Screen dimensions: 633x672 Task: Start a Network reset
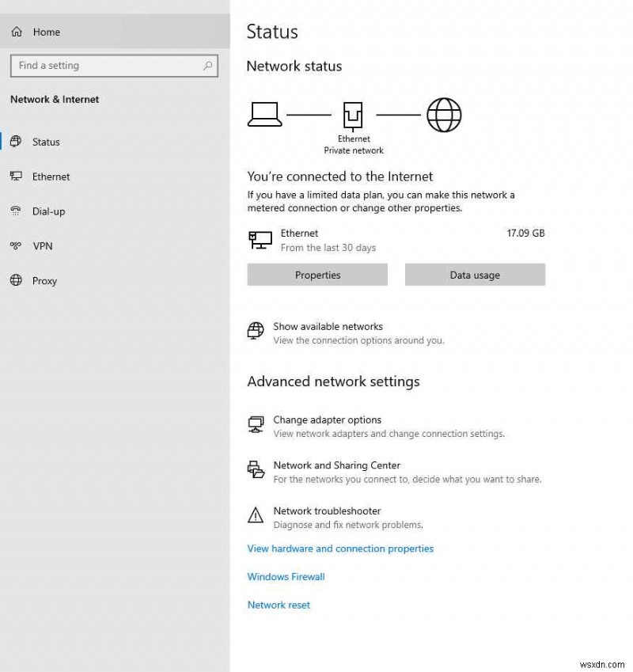pyautogui.click(x=279, y=605)
